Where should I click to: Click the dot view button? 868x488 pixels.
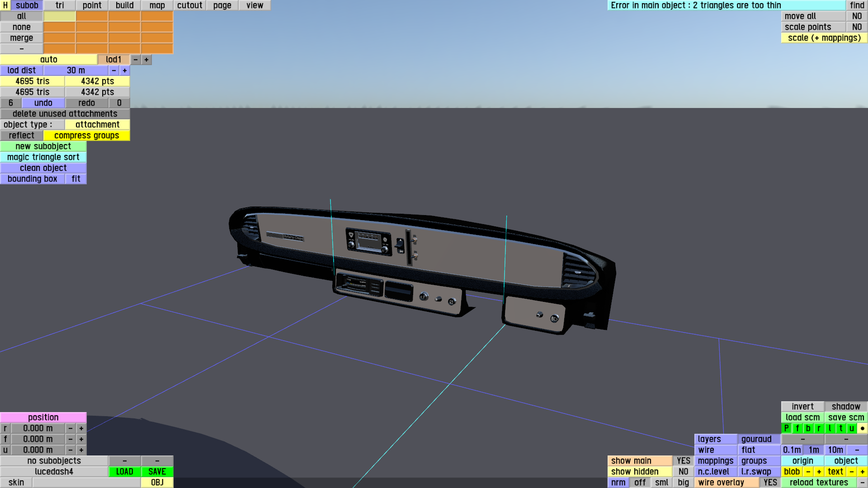coord(862,428)
